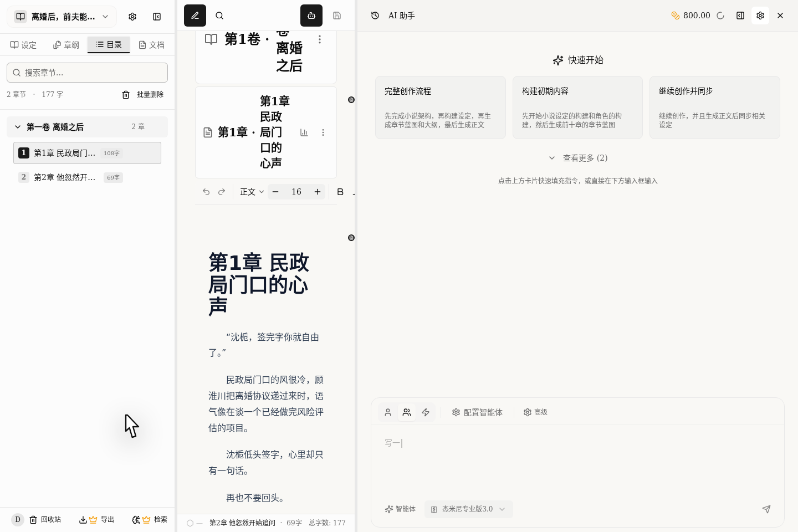Send the AI prompt with the paper plane icon
The width and height of the screenshot is (798, 532).
point(766,509)
